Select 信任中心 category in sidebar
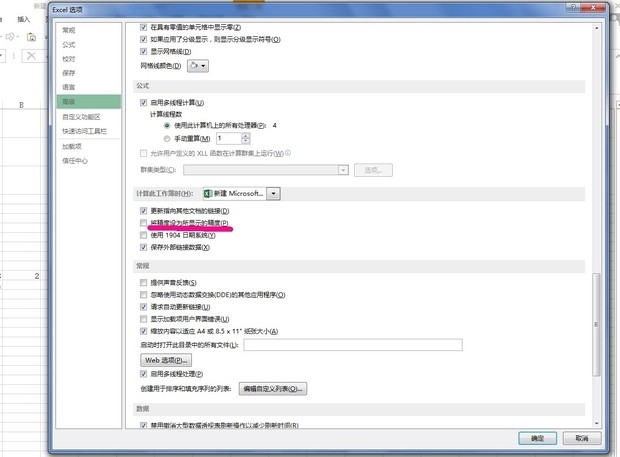 pyautogui.click(x=75, y=161)
